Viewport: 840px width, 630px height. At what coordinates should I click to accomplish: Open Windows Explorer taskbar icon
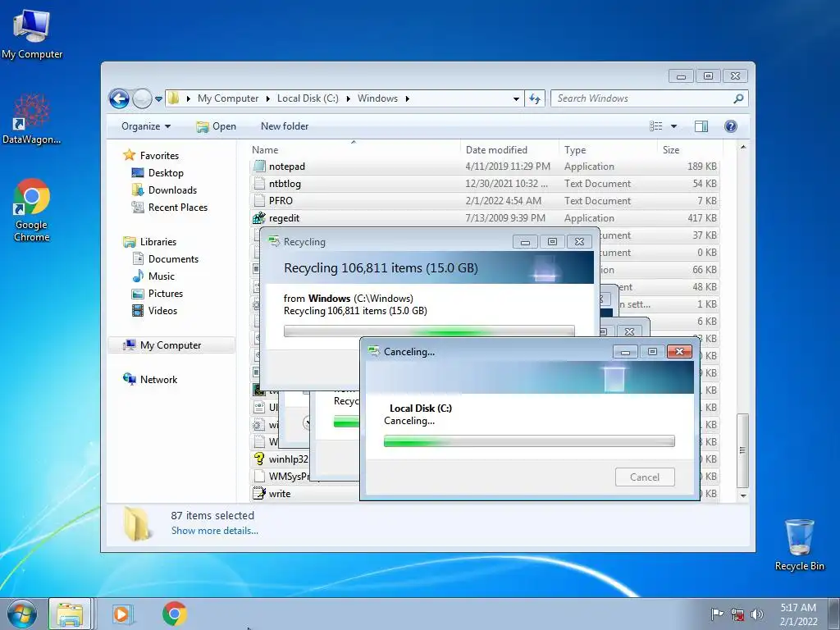pos(71,614)
